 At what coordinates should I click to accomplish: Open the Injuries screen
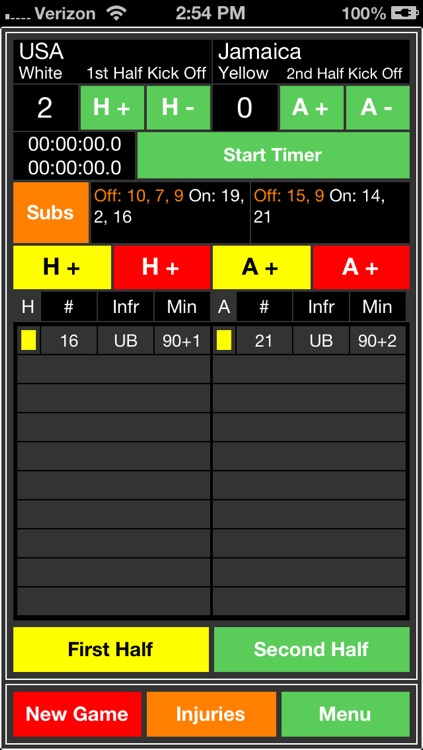click(212, 714)
